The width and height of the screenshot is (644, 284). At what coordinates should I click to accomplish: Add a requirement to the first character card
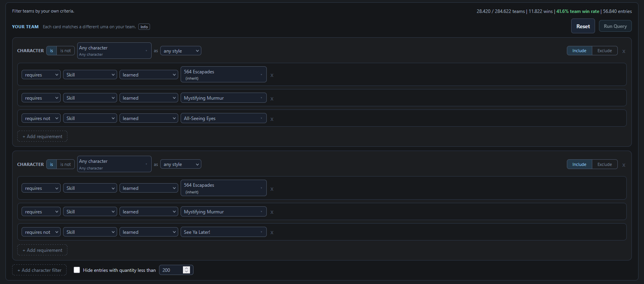point(42,136)
